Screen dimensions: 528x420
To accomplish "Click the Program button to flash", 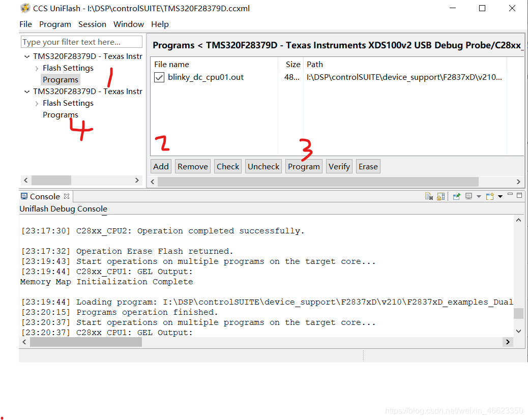I will click(x=304, y=167).
